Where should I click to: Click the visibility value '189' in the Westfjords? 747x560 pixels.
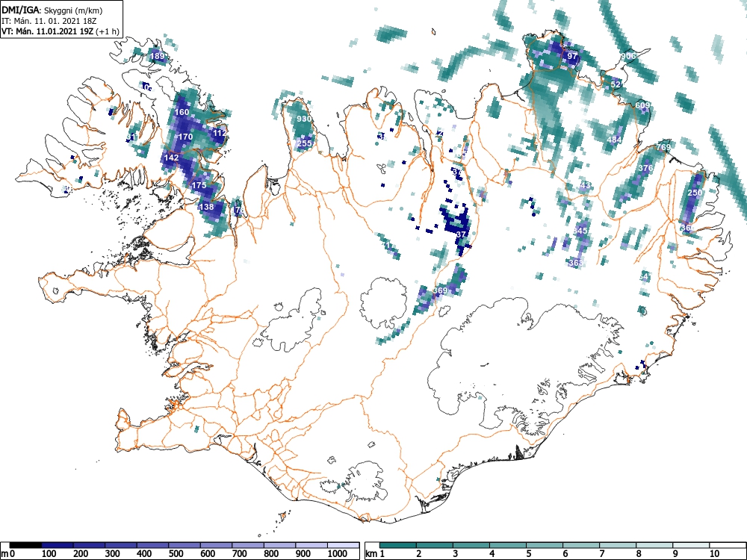pos(157,56)
